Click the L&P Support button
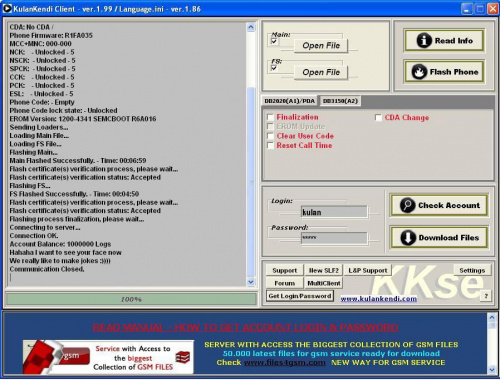The image size is (500, 380). 368,270
